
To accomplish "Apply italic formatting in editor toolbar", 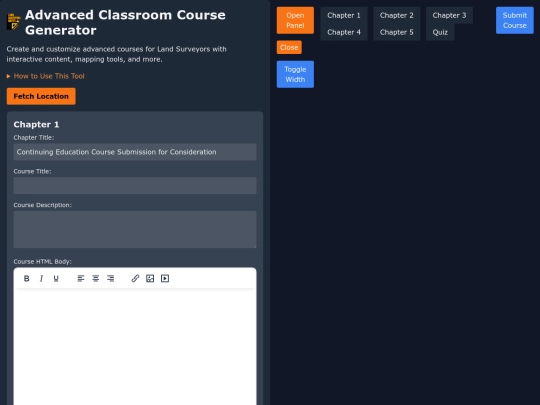I will click(41, 278).
